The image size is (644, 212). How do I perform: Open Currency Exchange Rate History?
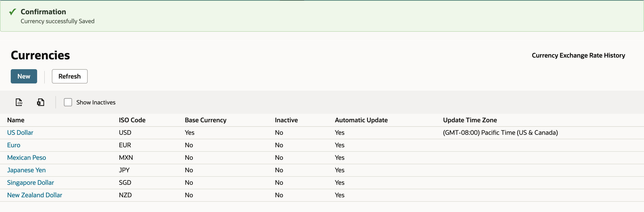(x=578, y=55)
